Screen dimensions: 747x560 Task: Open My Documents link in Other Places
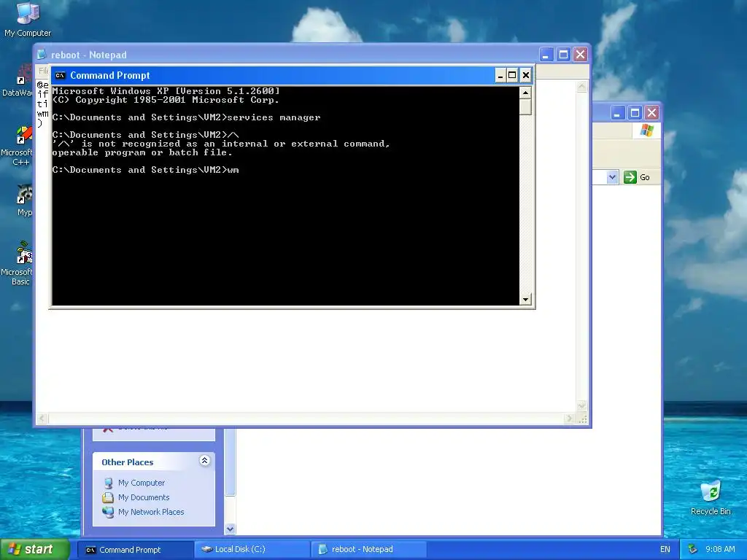coord(144,497)
